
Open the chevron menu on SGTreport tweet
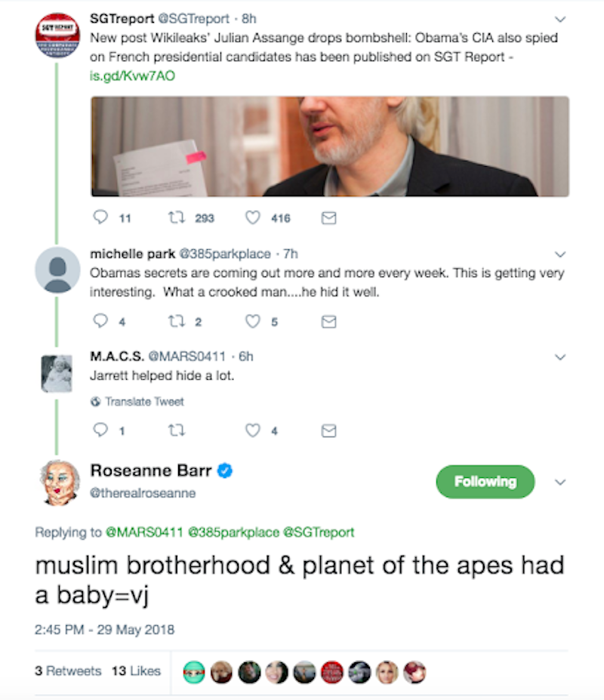[x=560, y=19]
